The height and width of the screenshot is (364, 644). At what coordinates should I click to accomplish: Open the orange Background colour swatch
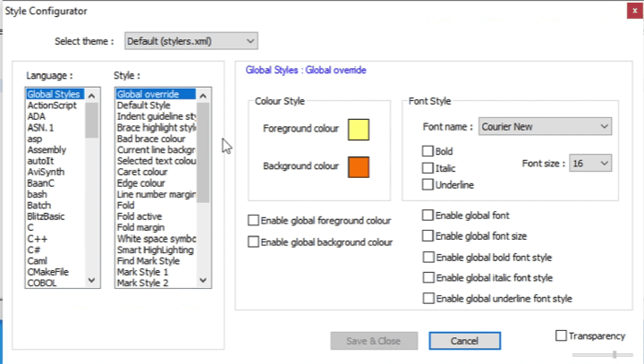click(359, 166)
